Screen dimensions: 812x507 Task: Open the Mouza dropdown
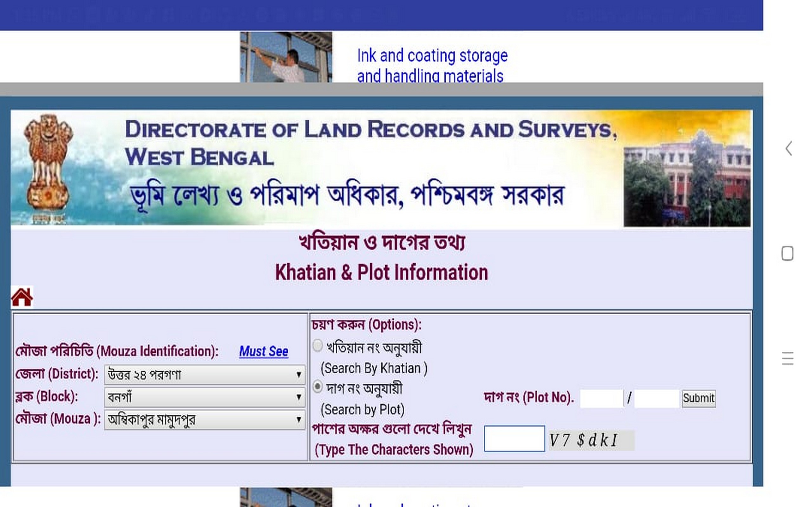pos(205,420)
